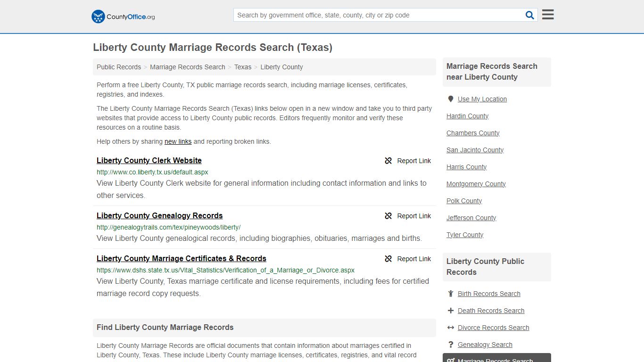Image resolution: width=644 pixels, height=362 pixels.
Task: Open the hamburger menu icon
Action: point(548,15)
